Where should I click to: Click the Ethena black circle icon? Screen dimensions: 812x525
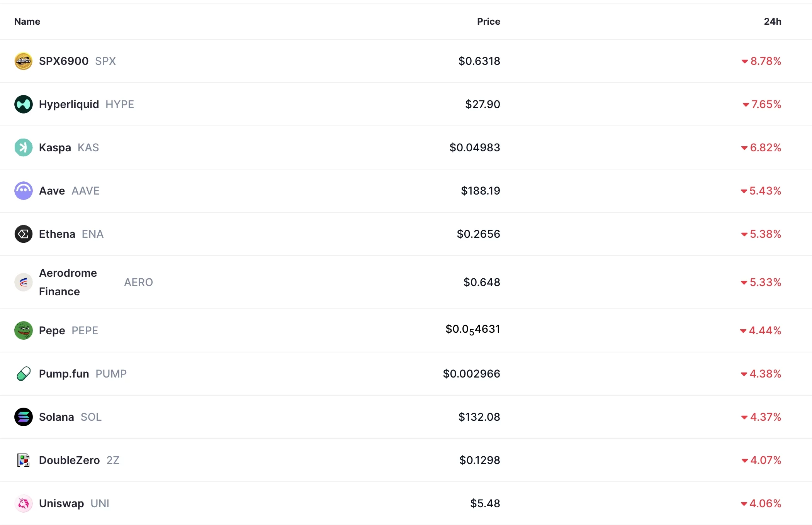(24, 234)
